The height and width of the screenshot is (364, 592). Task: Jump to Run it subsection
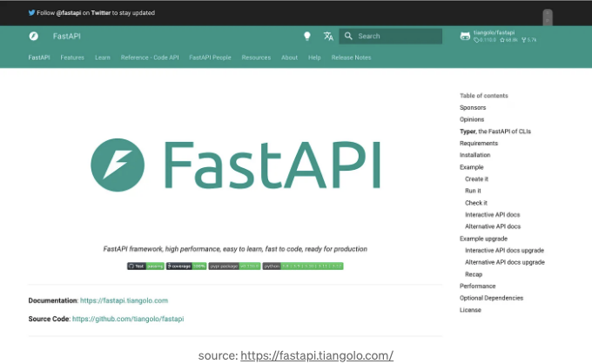point(473,191)
